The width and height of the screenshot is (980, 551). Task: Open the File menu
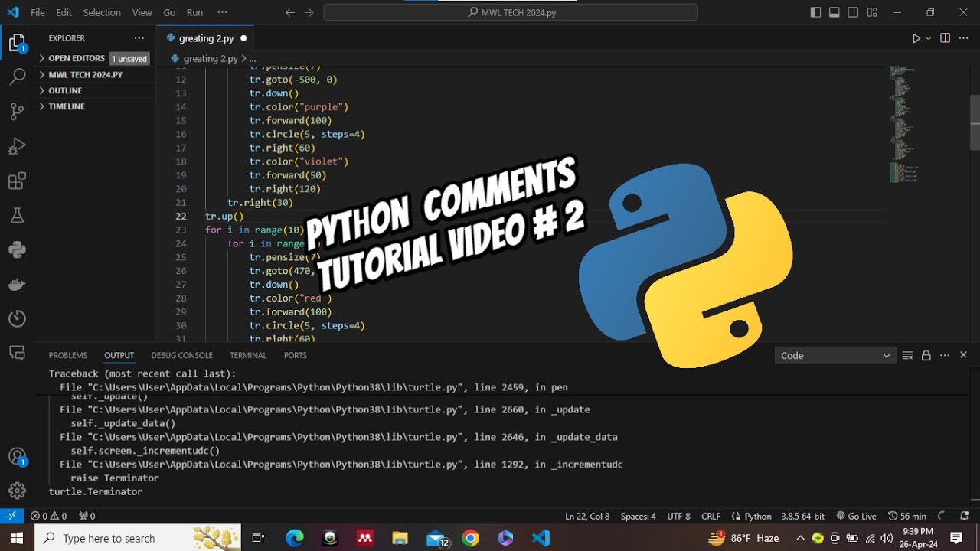point(38,12)
